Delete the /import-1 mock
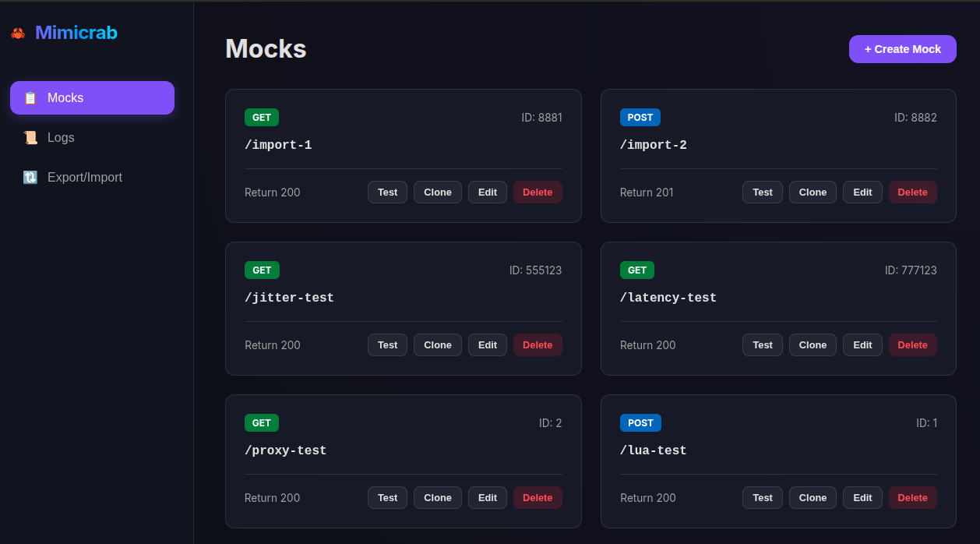Screen dimensions: 980x544 pos(538,192)
